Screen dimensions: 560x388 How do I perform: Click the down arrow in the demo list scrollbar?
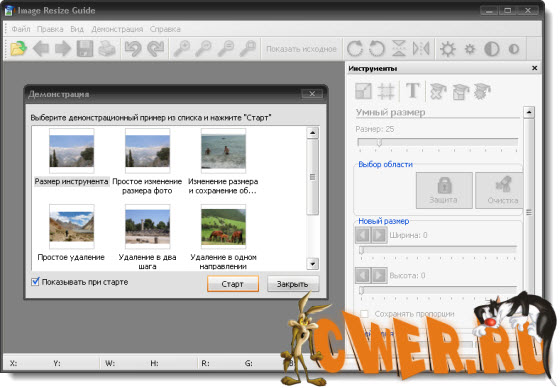coord(312,264)
